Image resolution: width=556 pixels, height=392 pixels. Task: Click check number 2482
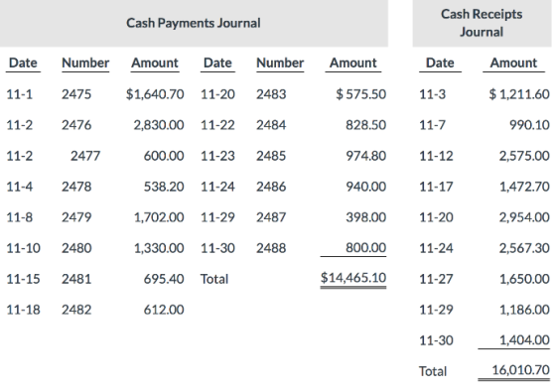pos(76,310)
